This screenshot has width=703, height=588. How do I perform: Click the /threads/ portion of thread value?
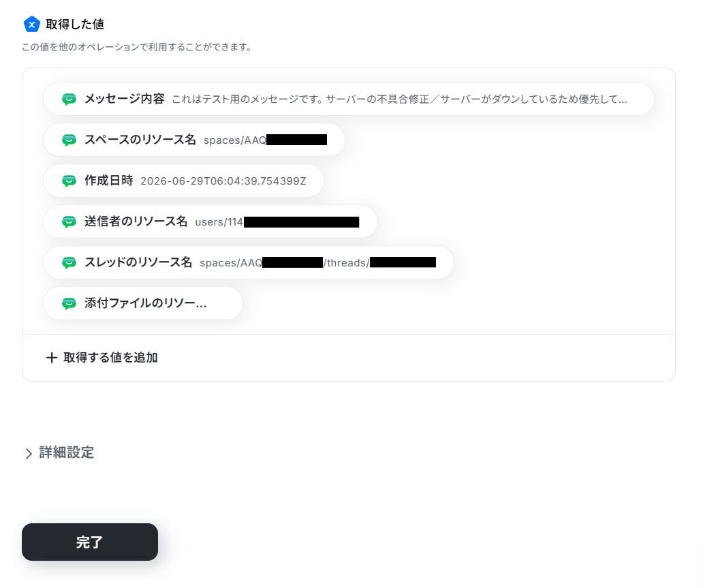tap(347, 263)
